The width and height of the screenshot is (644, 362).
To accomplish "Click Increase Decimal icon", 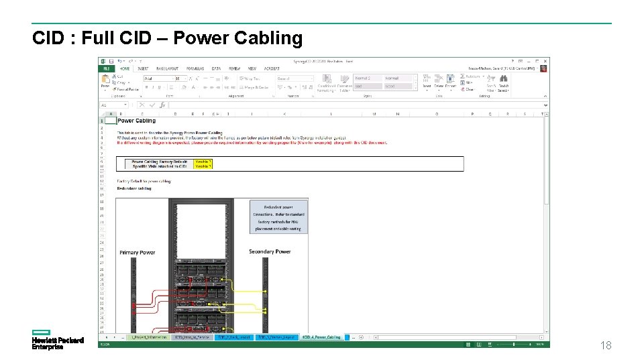I will pyautogui.click(x=305, y=87).
